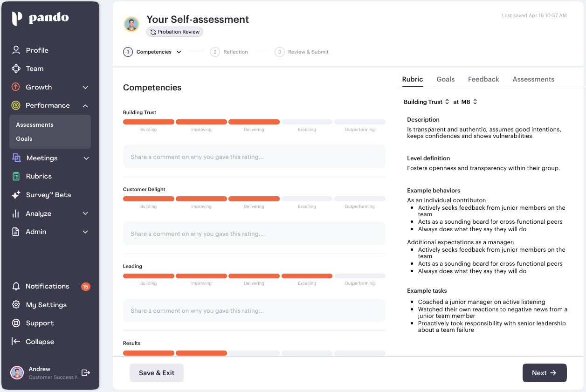586x392 pixels.
Task: Go to step 3 Review & Submit
Action: (x=302, y=52)
